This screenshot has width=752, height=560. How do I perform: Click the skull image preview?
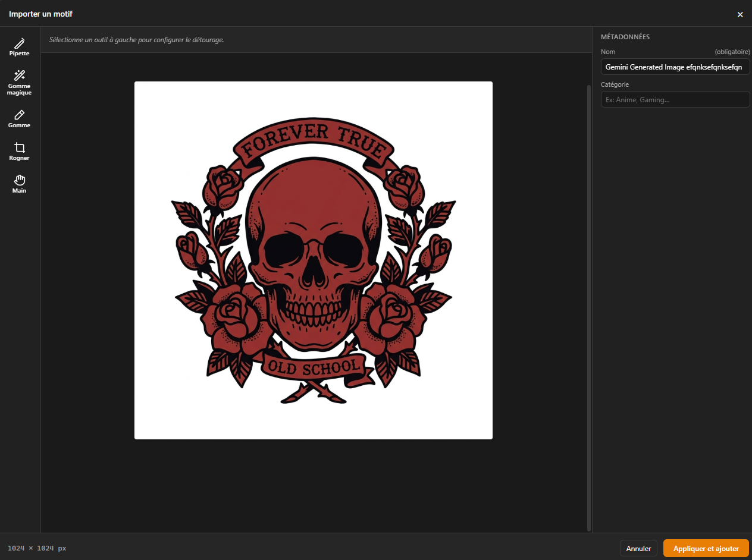coord(314,260)
